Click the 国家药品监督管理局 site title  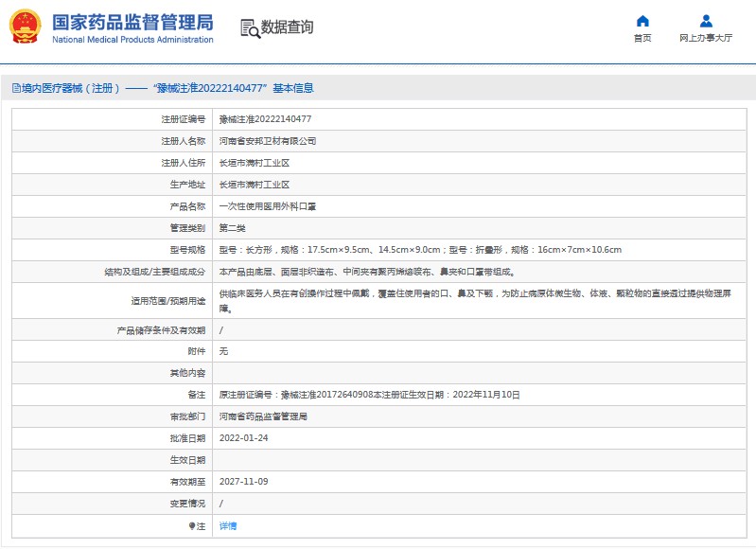coord(132,22)
